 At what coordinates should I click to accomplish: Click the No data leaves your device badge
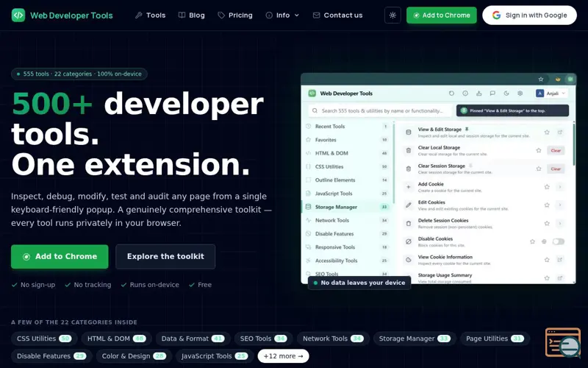(359, 283)
